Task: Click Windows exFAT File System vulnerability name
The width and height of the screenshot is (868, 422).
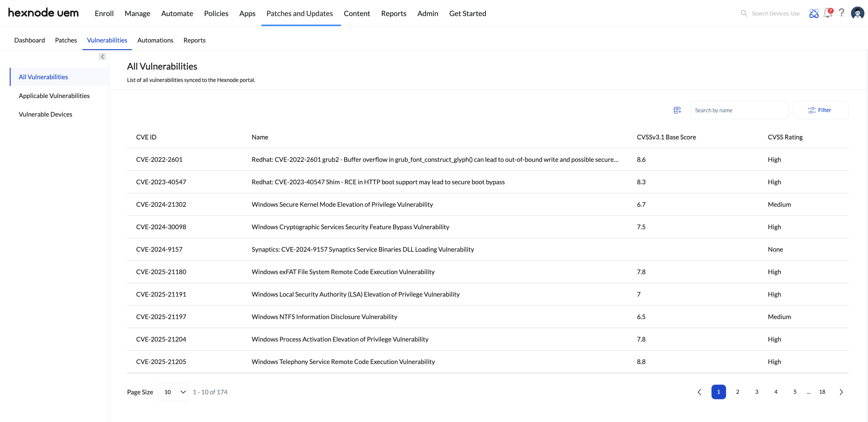Action: (x=343, y=272)
